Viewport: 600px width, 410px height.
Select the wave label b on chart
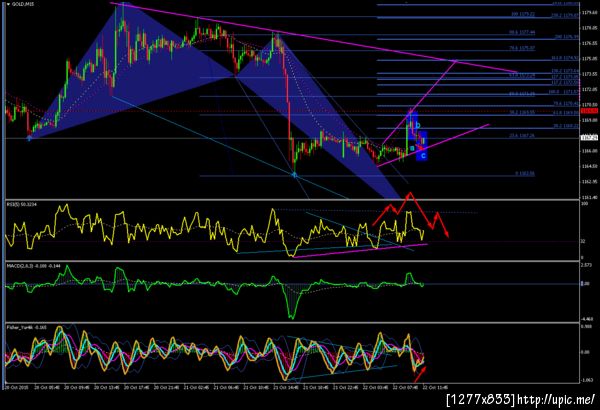pos(418,125)
